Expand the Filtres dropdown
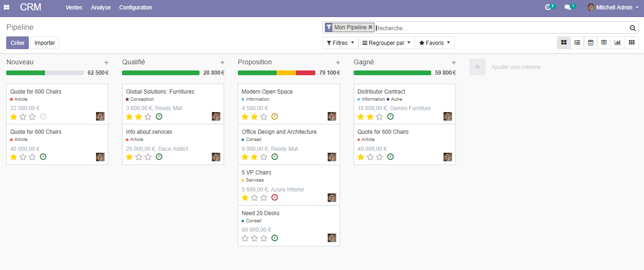The height and width of the screenshot is (270, 644). pyautogui.click(x=340, y=43)
